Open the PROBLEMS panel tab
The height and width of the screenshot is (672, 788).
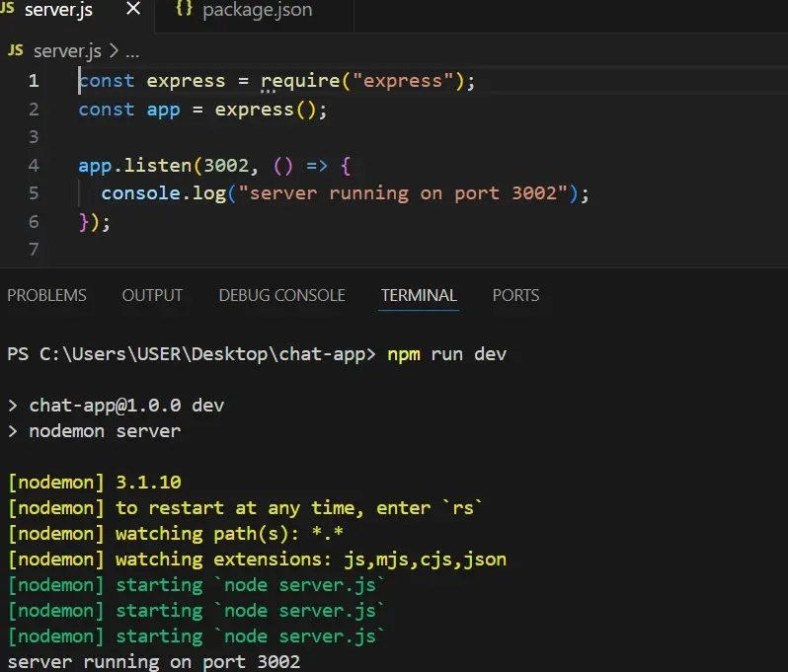[x=46, y=295]
